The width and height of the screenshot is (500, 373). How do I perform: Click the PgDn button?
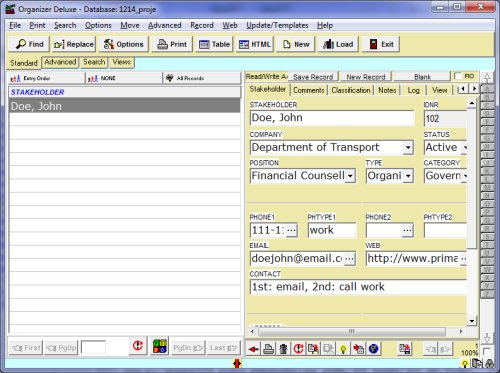click(x=188, y=348)
